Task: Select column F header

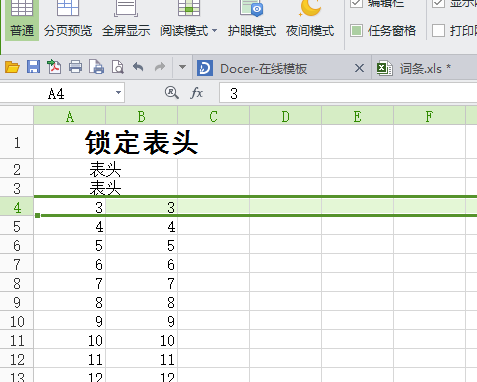Action: coord(429,117)
